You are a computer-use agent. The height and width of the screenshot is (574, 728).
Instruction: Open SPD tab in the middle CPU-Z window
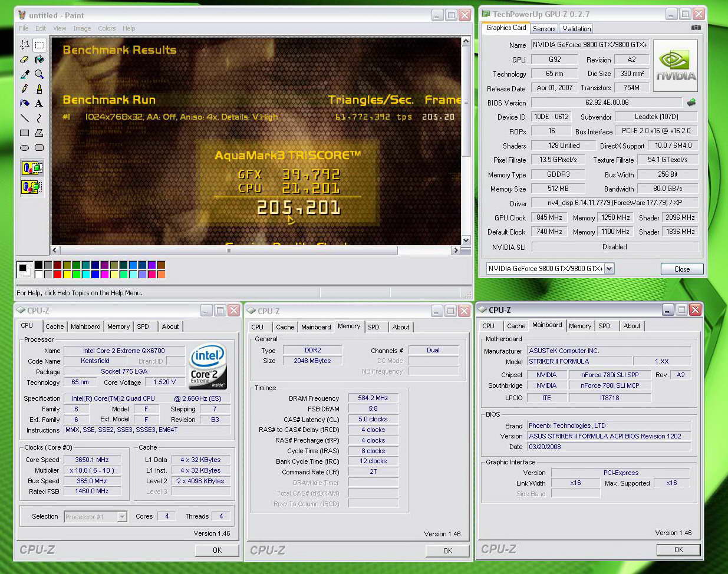pyautogui.click(x=373, y=327)
